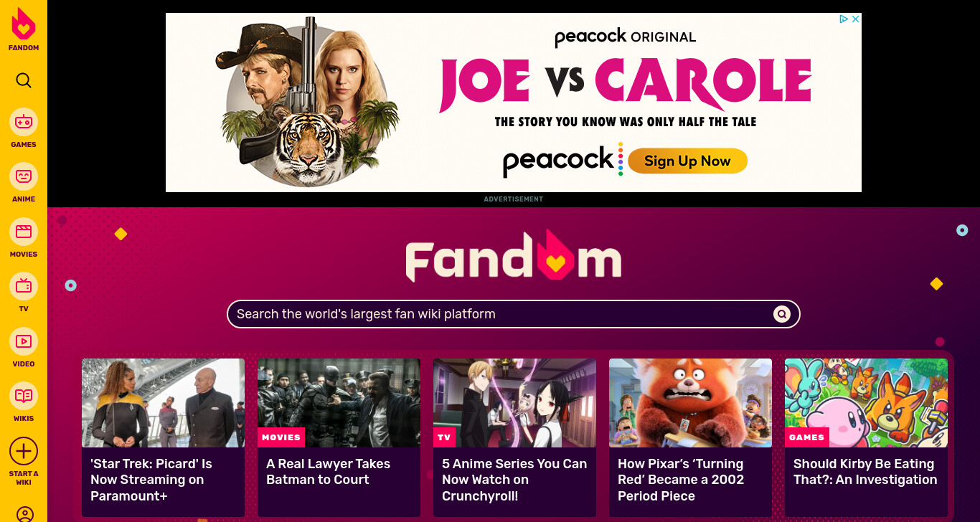The width and height of the screenshot is (980, 522).
Task: Click the TV tag on anime card
Action: pos(444,437)
